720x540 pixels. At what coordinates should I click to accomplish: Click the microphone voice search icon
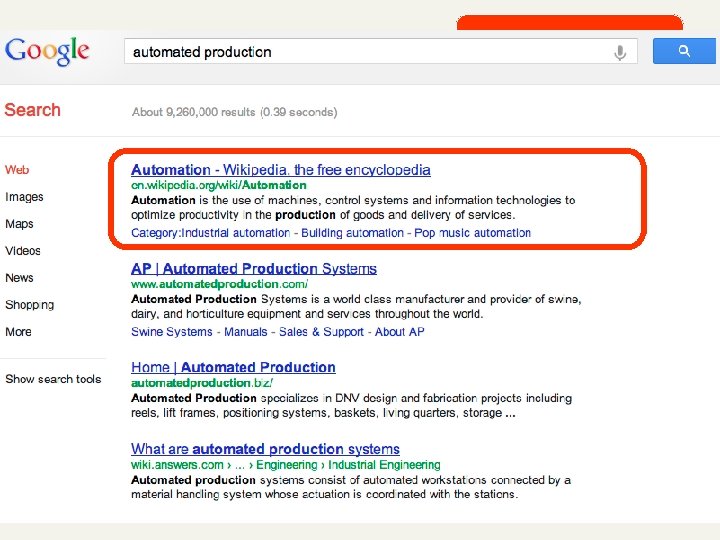tap(620, 52)
